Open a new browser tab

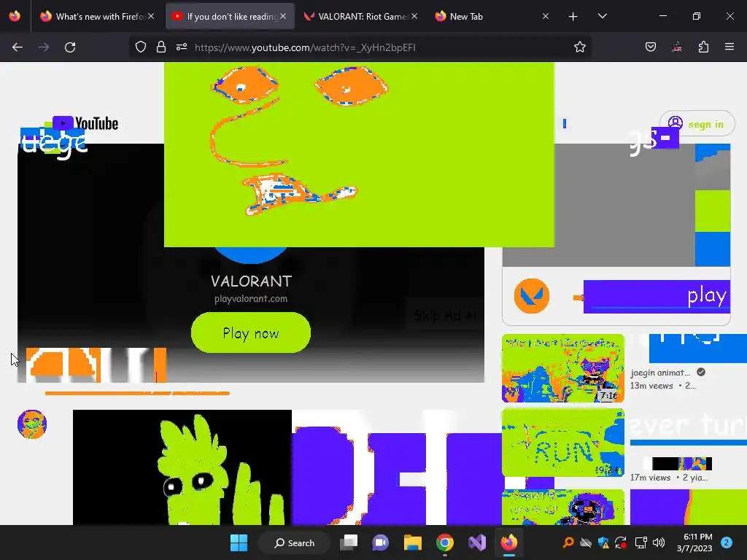(573, 17)
